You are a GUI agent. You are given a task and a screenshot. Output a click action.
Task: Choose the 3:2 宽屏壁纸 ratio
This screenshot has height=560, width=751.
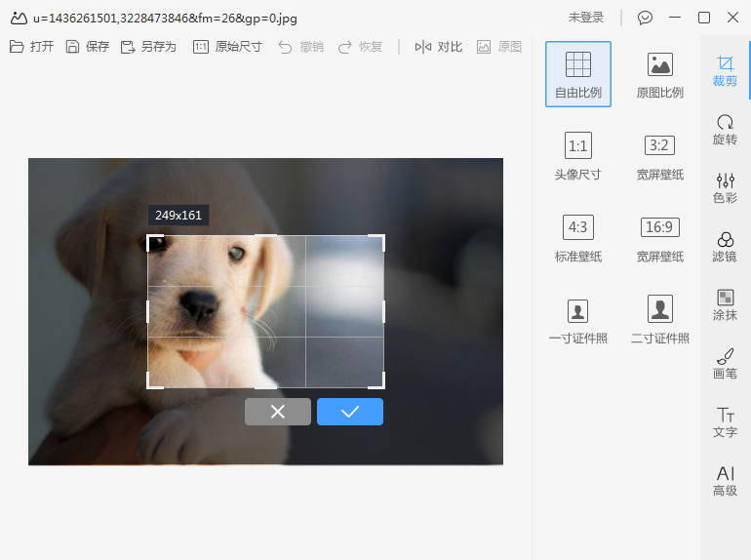pos(659,156)
